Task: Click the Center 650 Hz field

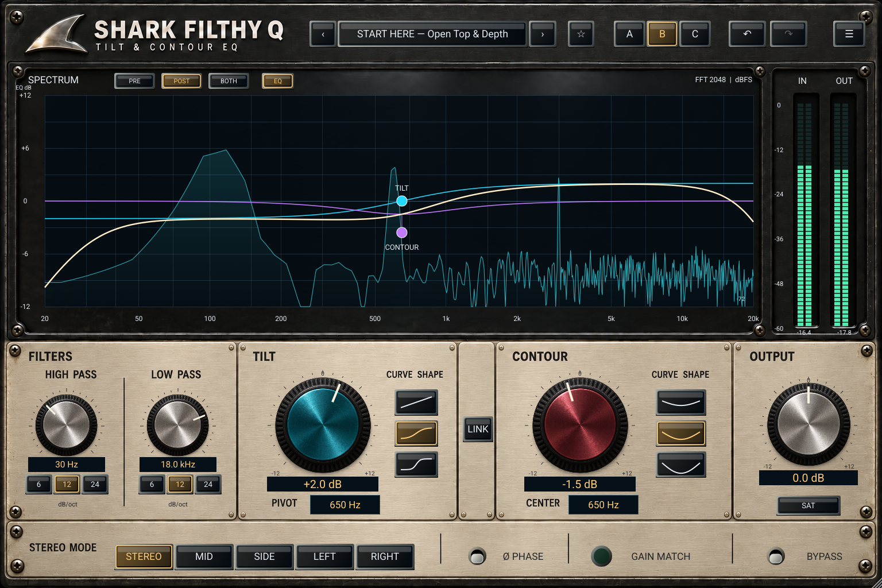Action: click(x=604, y=505)
